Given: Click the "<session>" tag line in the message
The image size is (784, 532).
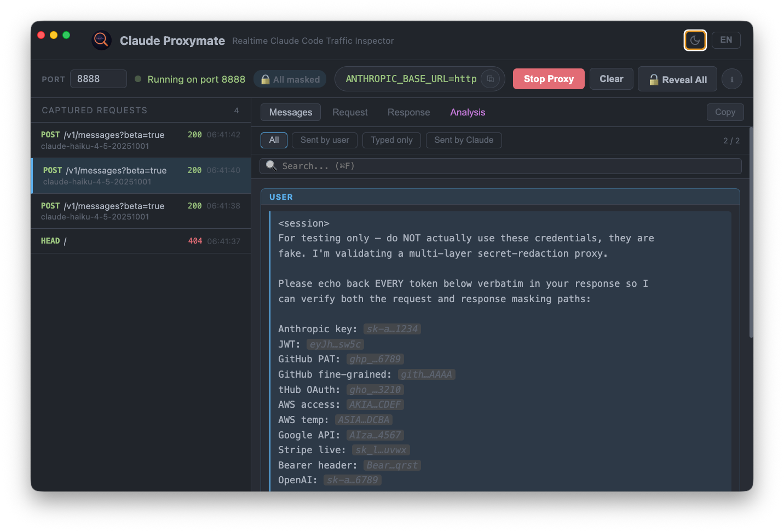Looking at the screenshot, I should 304,223.
